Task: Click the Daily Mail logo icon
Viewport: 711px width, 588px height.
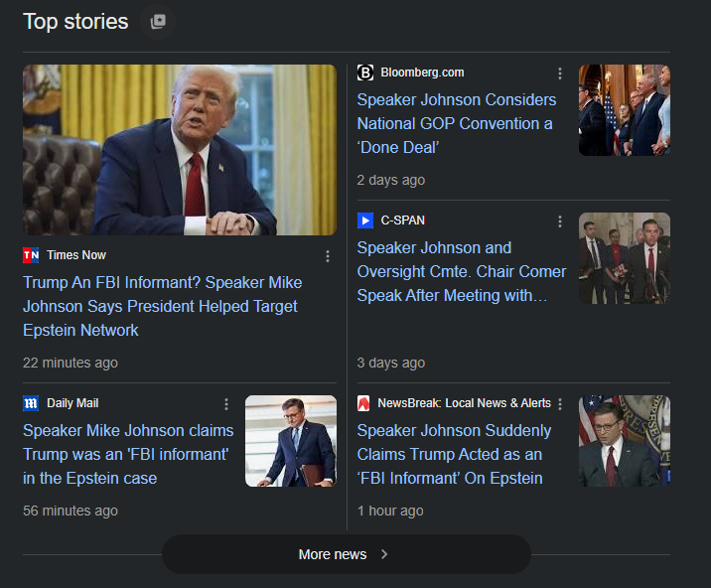Action: pyautogui.click(x=32, y=403)
